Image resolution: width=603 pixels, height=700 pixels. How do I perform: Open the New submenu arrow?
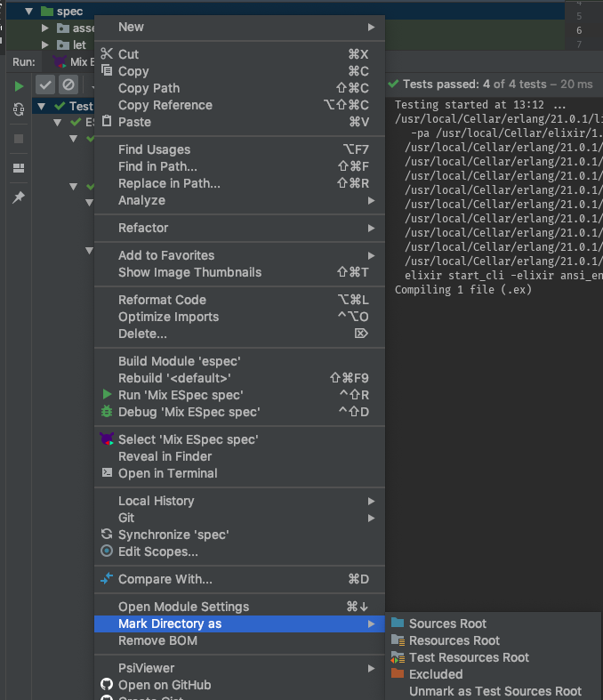coord(371,28)
